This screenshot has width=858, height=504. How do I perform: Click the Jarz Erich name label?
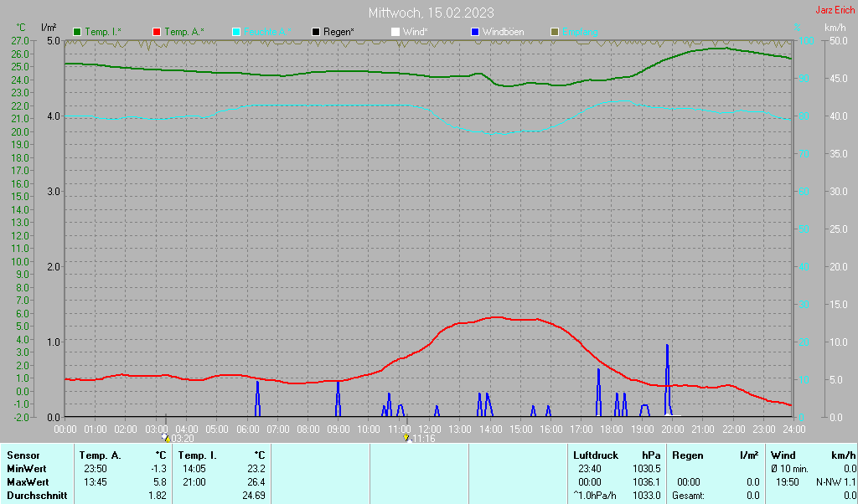(x=835, y=10)
